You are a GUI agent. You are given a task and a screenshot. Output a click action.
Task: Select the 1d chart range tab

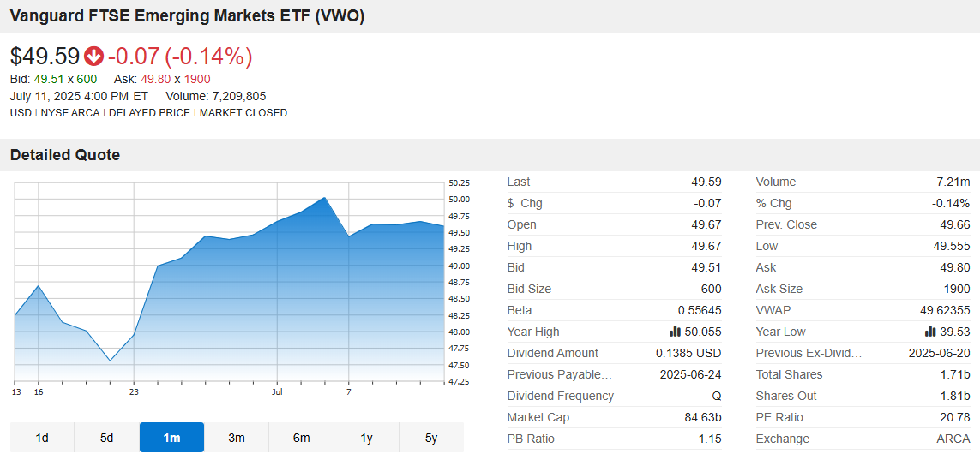42,437
